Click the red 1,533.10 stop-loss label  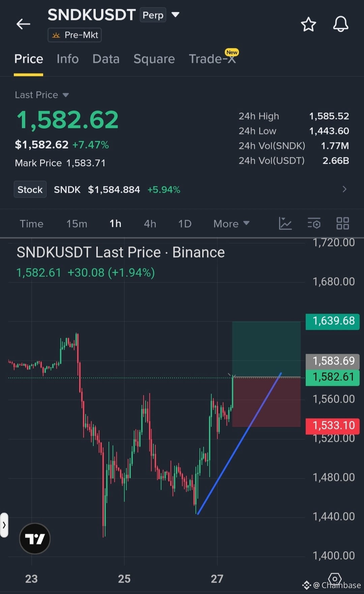click(332, 426)
